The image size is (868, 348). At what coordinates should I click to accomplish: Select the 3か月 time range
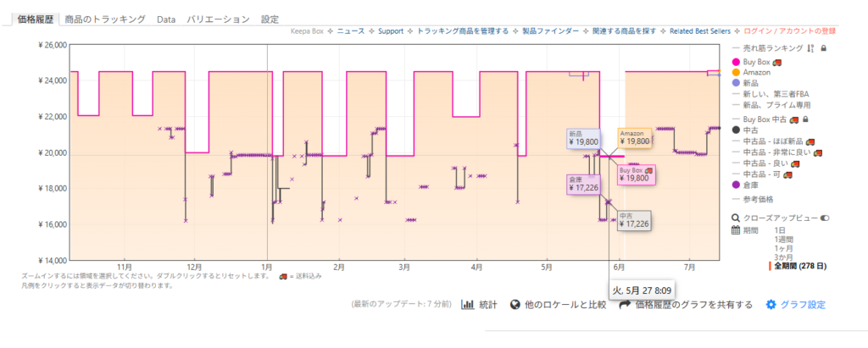pyautogui.click(x=786, y=256)
